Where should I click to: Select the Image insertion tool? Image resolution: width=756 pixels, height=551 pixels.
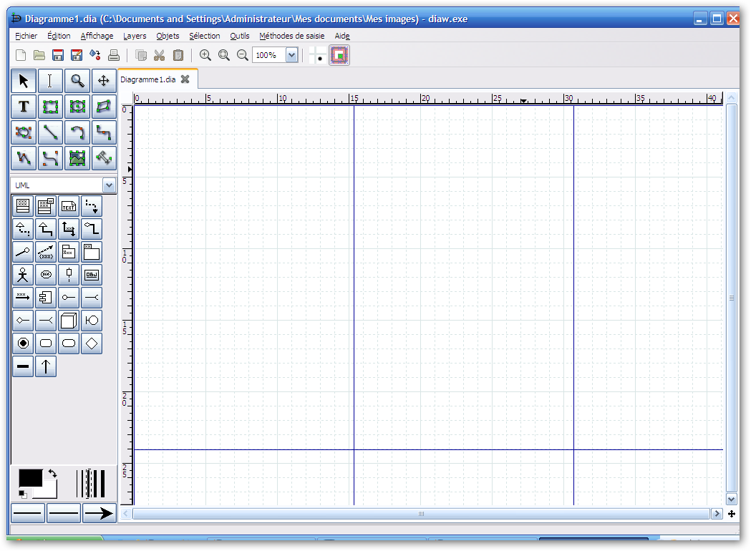tap(77, 158)
